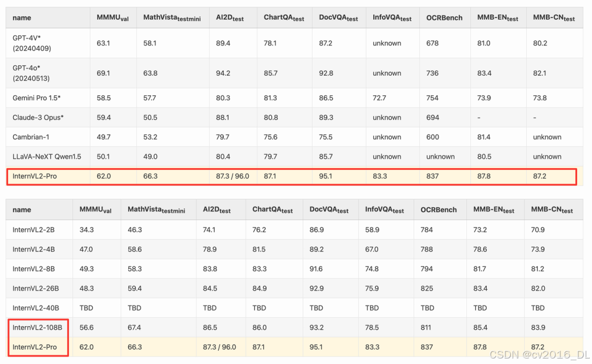Click the "58.9" InfoVQA value
This screenshot has height=364, width=592.
click(x=372, y=230)
